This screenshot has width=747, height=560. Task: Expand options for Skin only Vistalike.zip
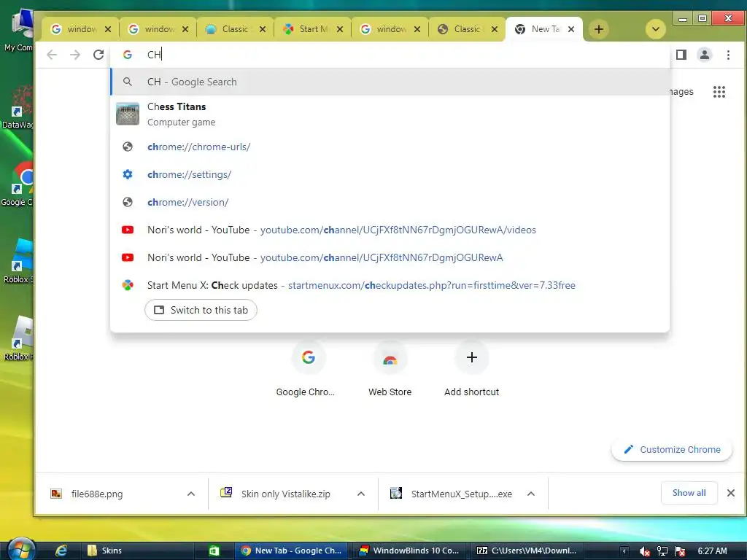point(361,494)
